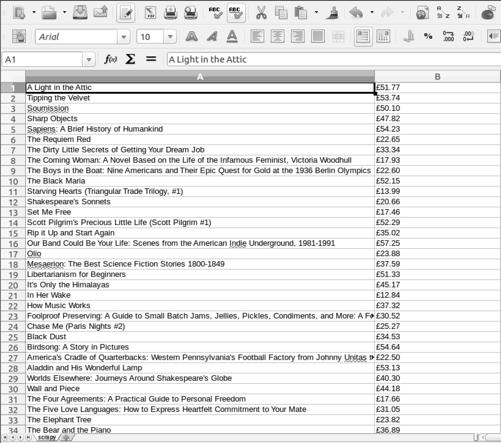This screenshot has height=443, width=501.
Task: Toggle Bold formatting
Action: (192, 36)
